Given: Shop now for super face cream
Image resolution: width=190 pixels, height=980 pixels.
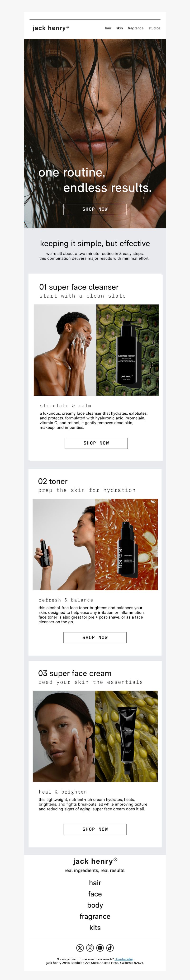Looking at the screenshot, I should (x=95, y=829).
